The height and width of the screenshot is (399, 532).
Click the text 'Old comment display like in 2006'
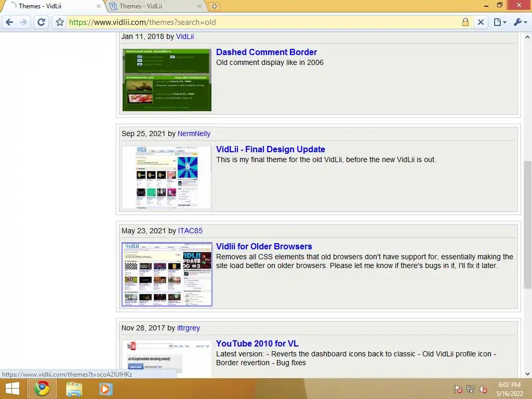coord(270,62)
